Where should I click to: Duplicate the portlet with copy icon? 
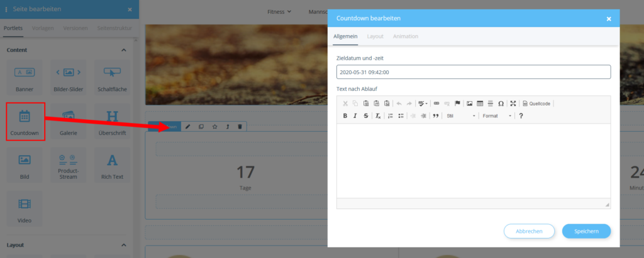pyautogui.click(x=201, y=126)
